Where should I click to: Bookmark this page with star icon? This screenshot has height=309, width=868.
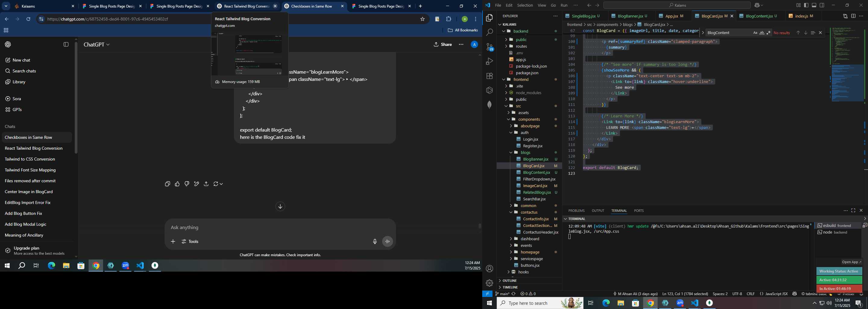click(423, 19)
